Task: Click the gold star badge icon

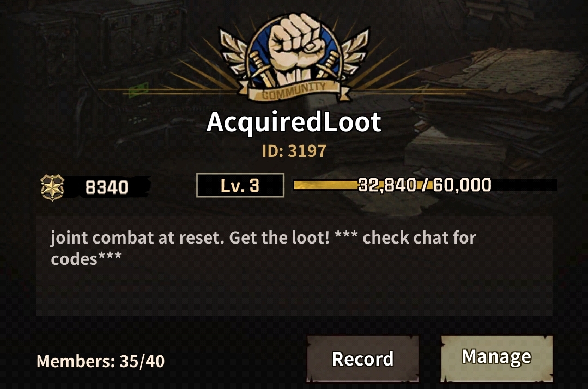Action: tap(52, 187)
